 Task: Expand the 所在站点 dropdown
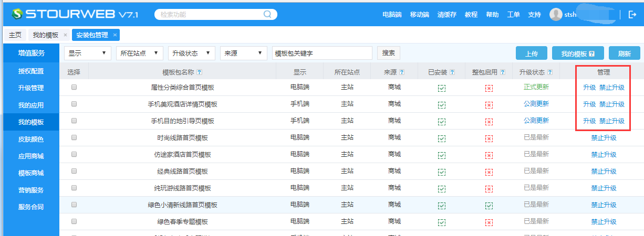click(x=139, y=53)
